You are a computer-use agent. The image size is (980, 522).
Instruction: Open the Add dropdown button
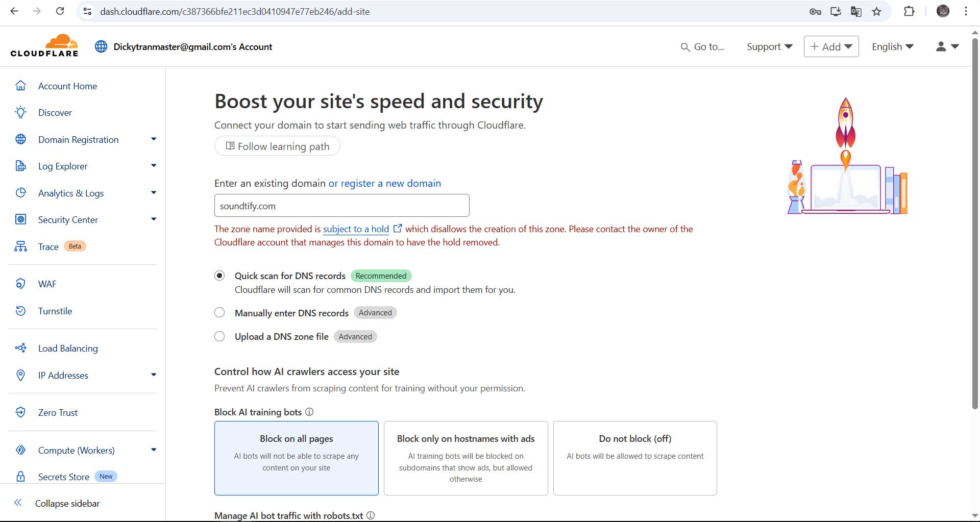(x=831, y=46)
